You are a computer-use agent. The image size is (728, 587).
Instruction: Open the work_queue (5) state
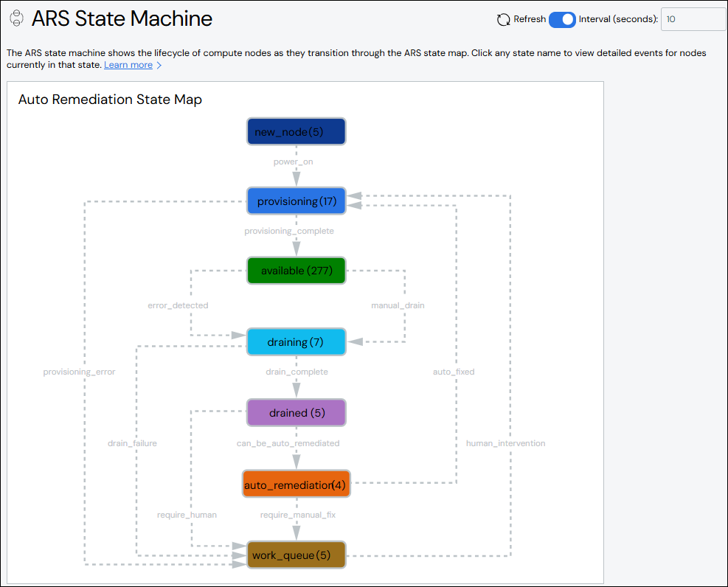pos(297,555)
